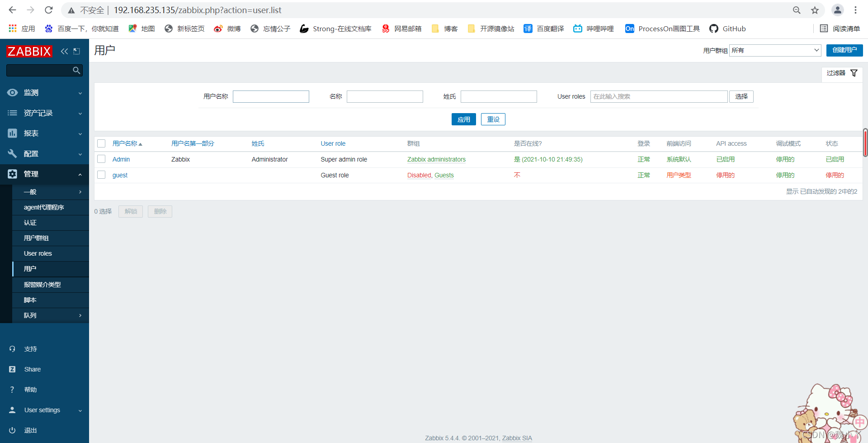Bookmark page with the star icon
Image resolution: width=868 pixels, height=443 pixels.
point(815,10)
